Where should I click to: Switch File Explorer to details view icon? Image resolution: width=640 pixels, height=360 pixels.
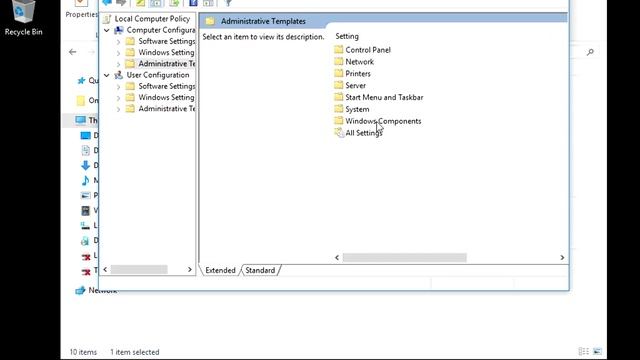(x=584, y=351)
